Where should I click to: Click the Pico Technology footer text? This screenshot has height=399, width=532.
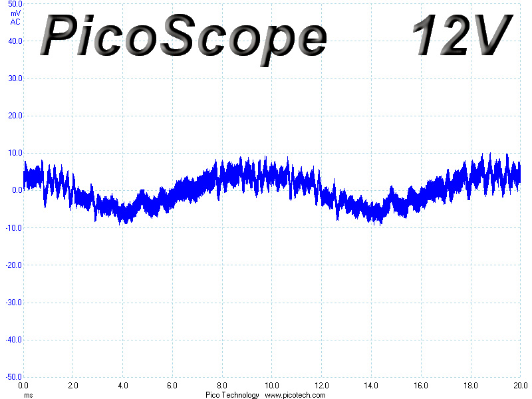click(x=232, y=395)
